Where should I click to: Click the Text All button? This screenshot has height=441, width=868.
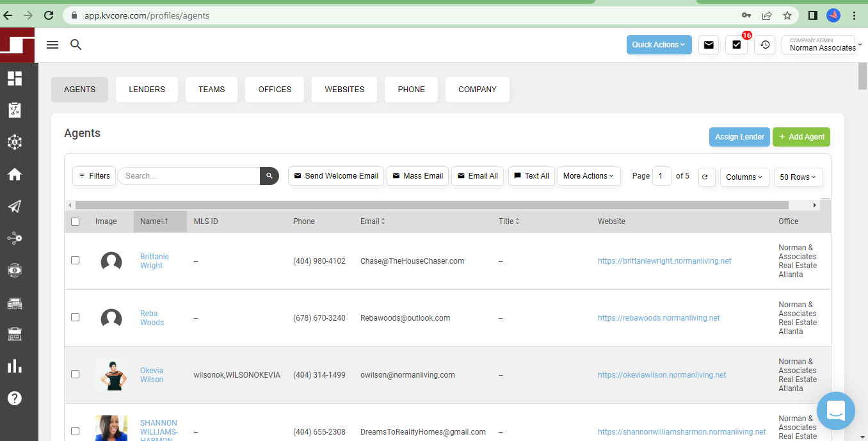tap(531, 176)
